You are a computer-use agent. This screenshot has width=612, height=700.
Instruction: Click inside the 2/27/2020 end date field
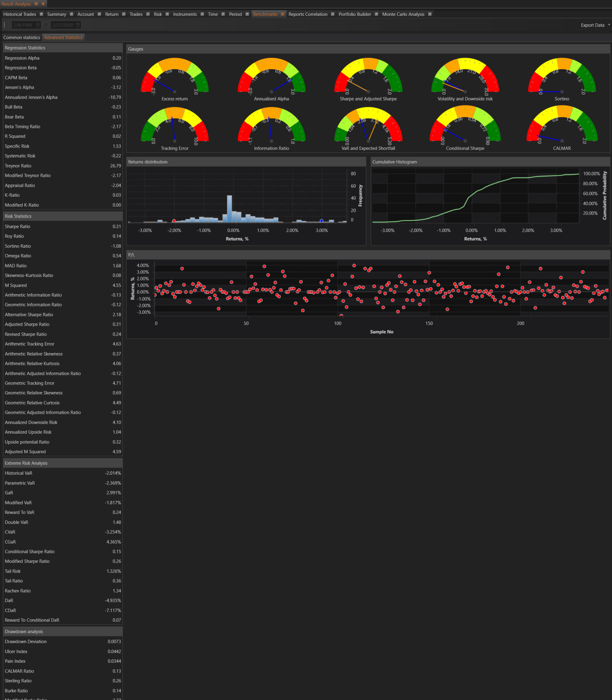click(63, 25)
